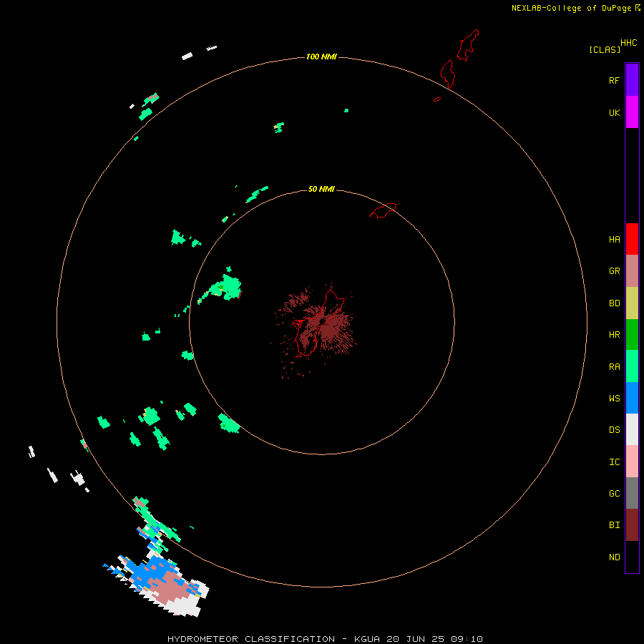
Task: Click the WS blue legend swatch
Action: pos(632,398)
